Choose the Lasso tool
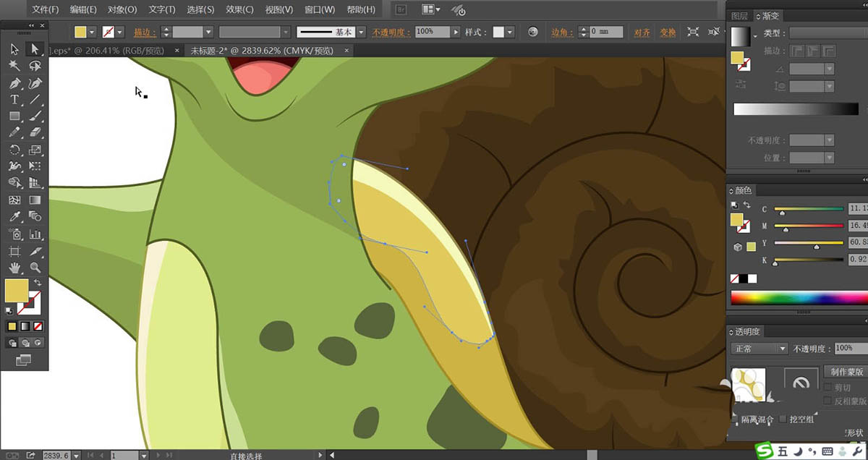Image resolution: width=868 pixels, height=460 pixels. click(34, 66)
